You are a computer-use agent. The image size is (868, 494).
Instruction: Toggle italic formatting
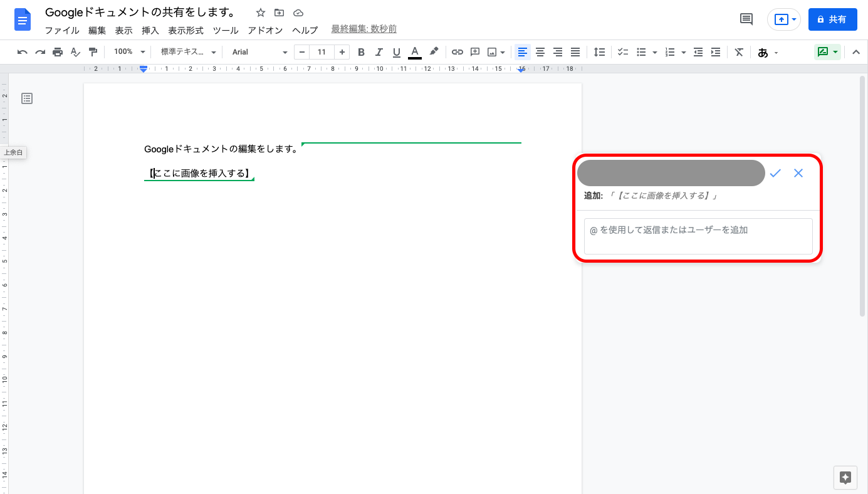pos(379,52)
